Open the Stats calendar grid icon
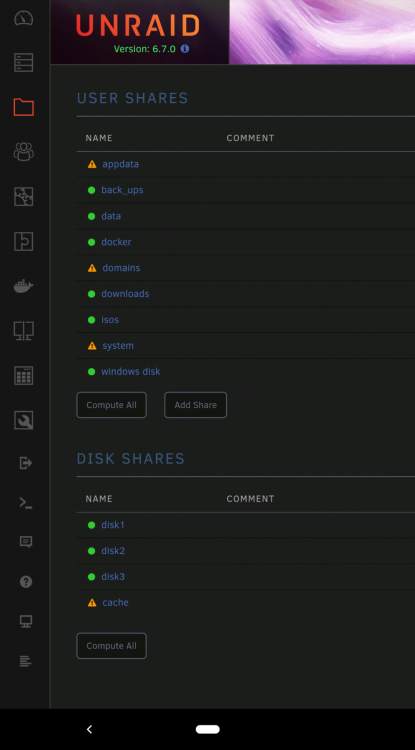Viewport: 415px width, 750px height. (23, 375)
